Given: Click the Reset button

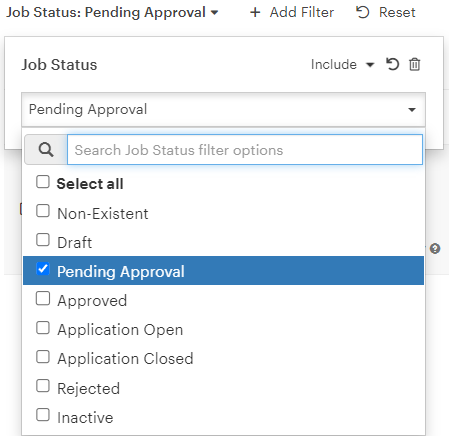Looking at the screenshot, I should coord(386,13).
